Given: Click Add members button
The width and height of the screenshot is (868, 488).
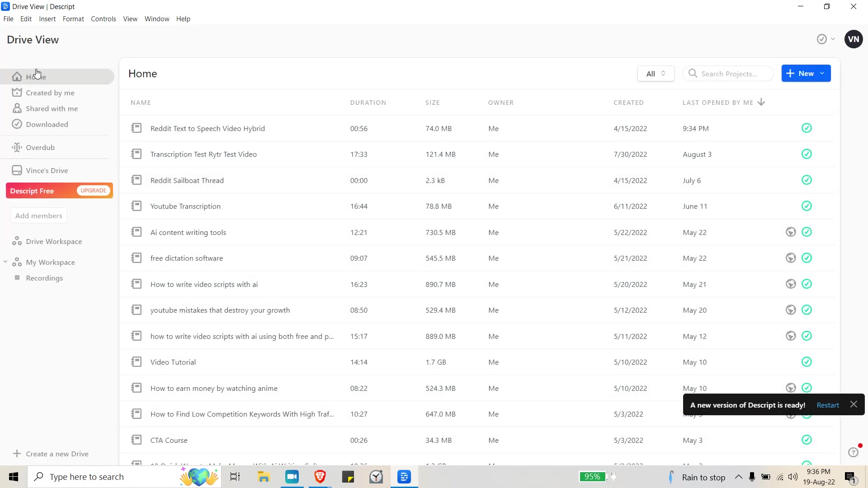Looking at the screenshot, I should (x=39, y=216).
